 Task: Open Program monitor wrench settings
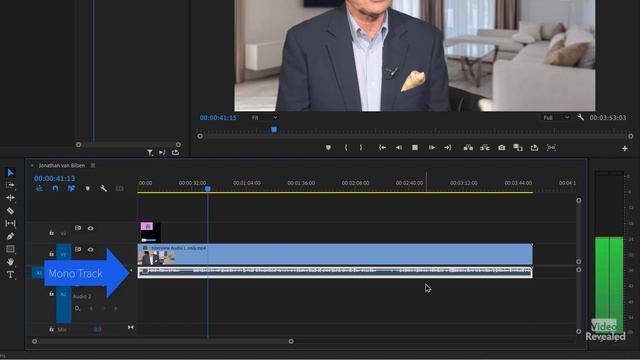pyautogui.click(x=580, y=118)
